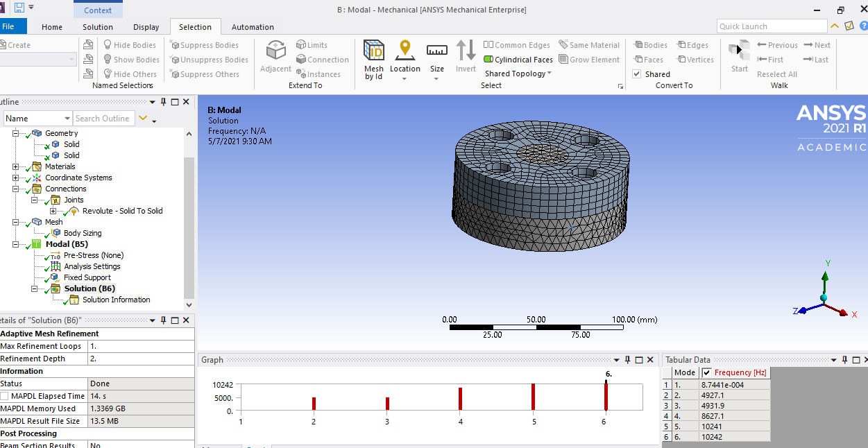868x448 pixels.
Task: Select the Solution Information tree item
Action: click(116, 300)
